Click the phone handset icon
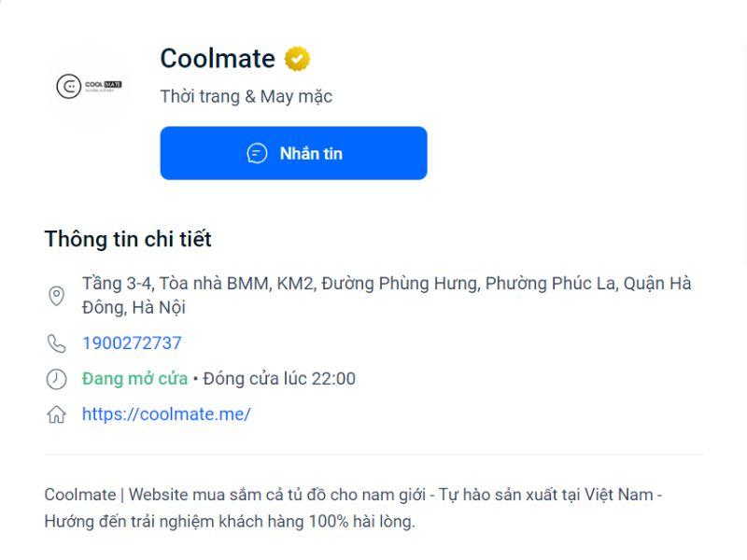Image resolution: width=747 pixels, height=560 pixels. coord(56,343)
